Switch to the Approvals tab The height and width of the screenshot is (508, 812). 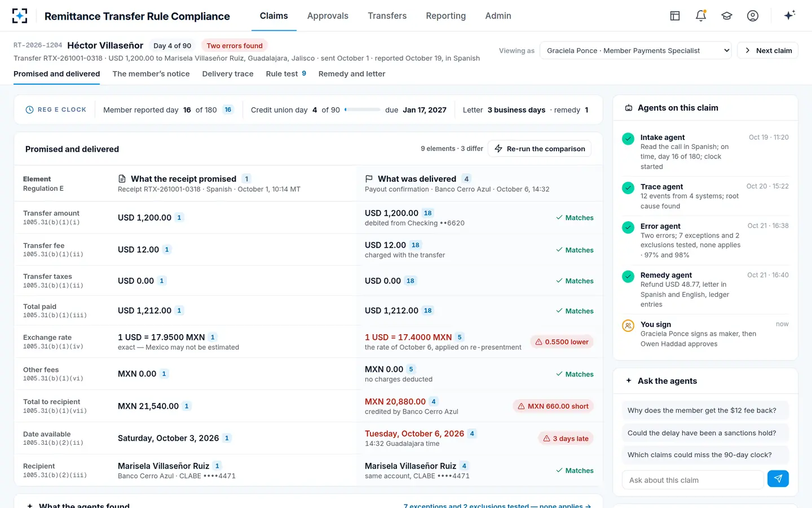328,16
